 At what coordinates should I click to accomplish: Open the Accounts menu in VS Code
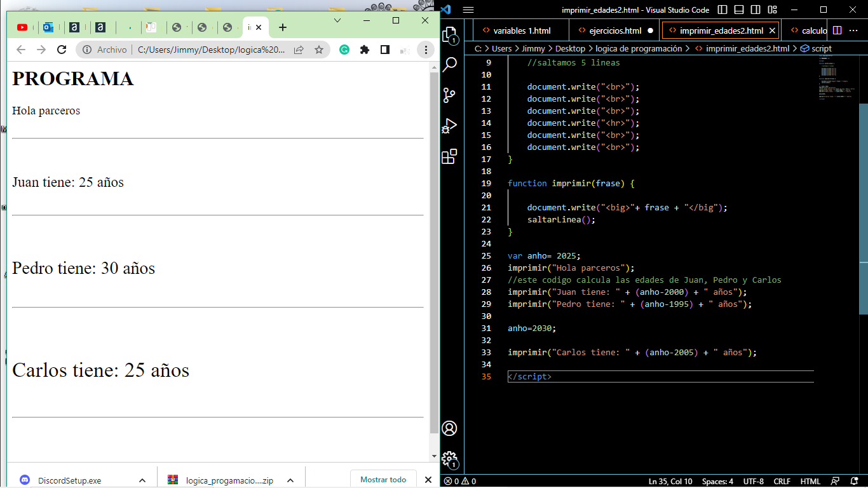450,428
